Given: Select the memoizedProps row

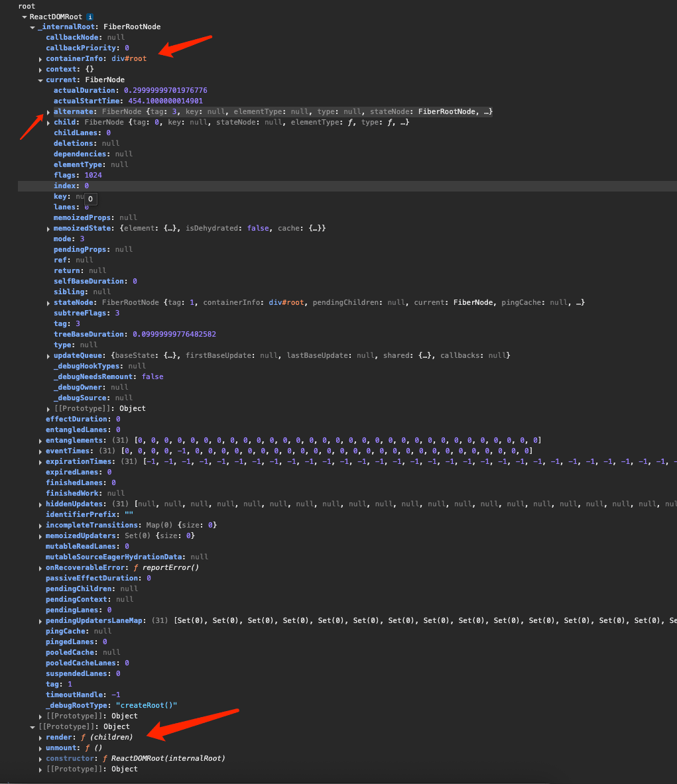Looking at the screenshot, I should click(95, 217).
